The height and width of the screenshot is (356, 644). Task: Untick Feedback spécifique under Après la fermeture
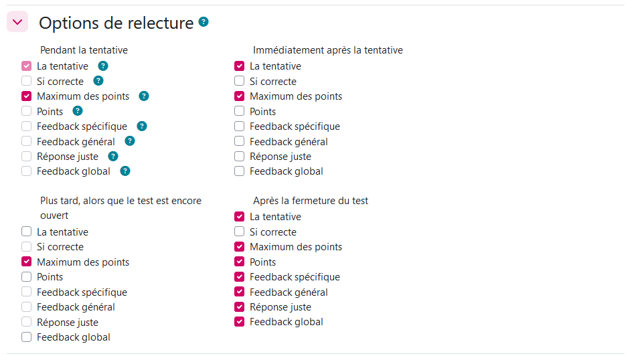(x=240, y=277)
